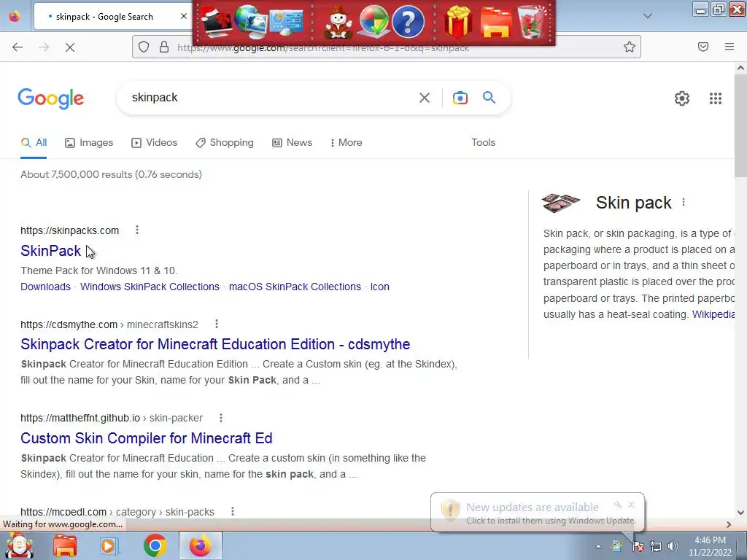The width and height of the screenshot is (747, 560).
Task: Click the horizontal scrollbar right arrow
Action: click(729, 524)
